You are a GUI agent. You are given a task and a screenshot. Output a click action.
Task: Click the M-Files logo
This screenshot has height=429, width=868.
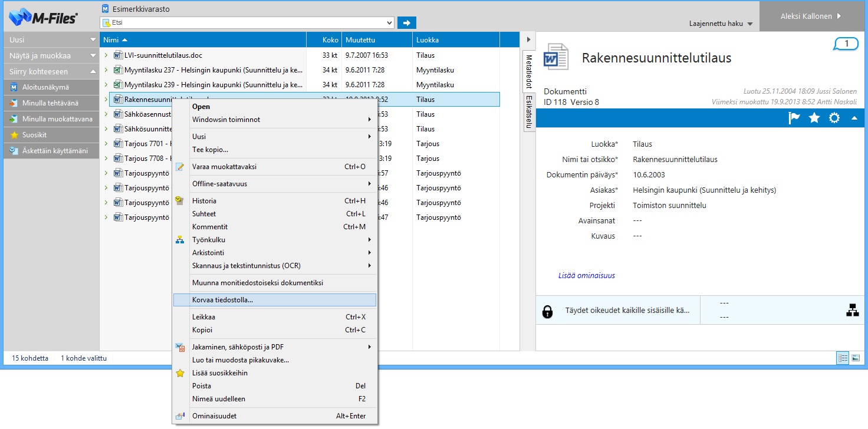44,16
